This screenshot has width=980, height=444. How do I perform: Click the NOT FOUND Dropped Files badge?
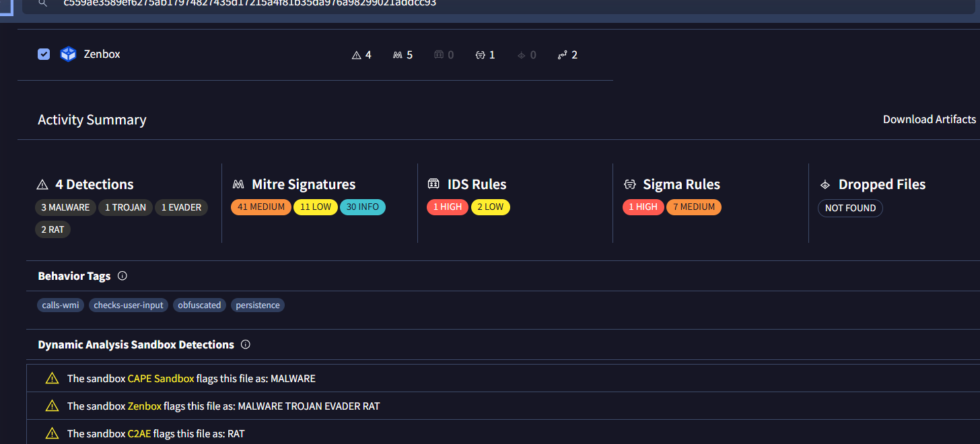coord(850,208)
